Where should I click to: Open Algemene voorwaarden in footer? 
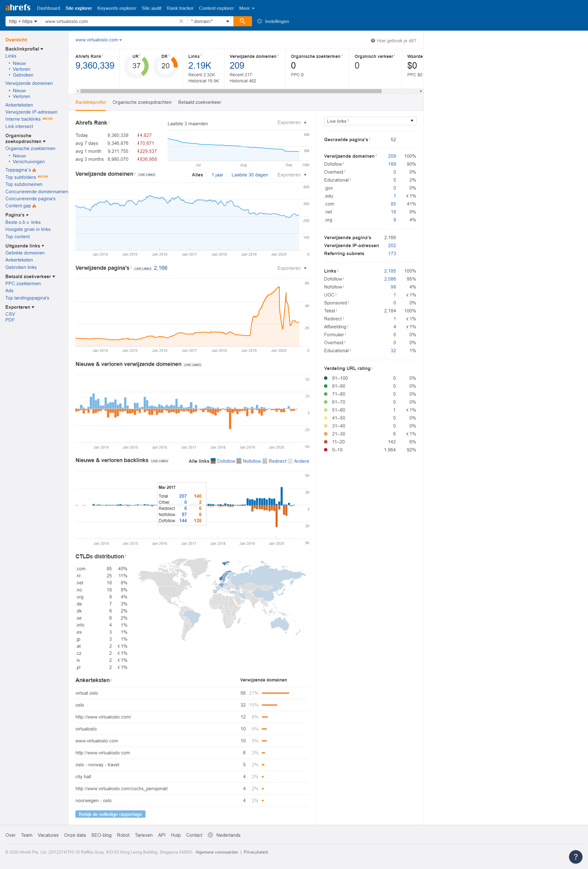click(x=217, y=852)
